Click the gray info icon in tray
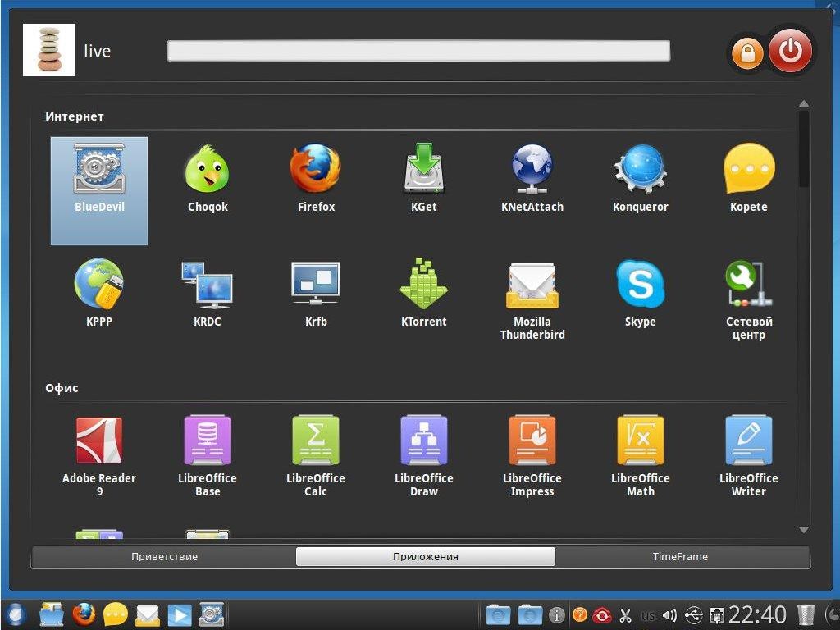 tap(557, 615)
